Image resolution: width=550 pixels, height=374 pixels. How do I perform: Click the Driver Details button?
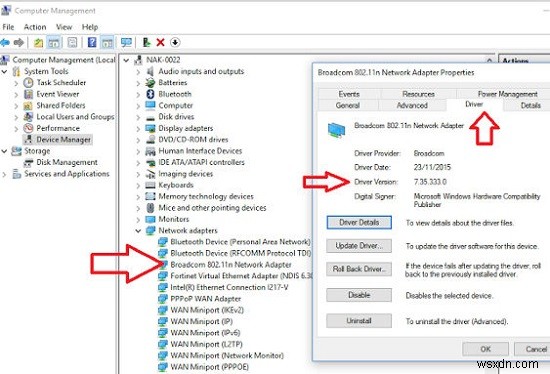pos(359,222)
